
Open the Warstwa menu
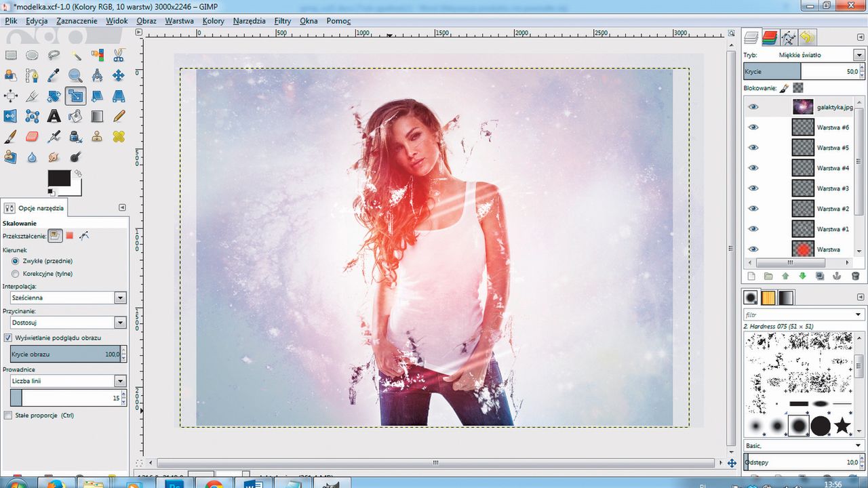coord(179,21)
